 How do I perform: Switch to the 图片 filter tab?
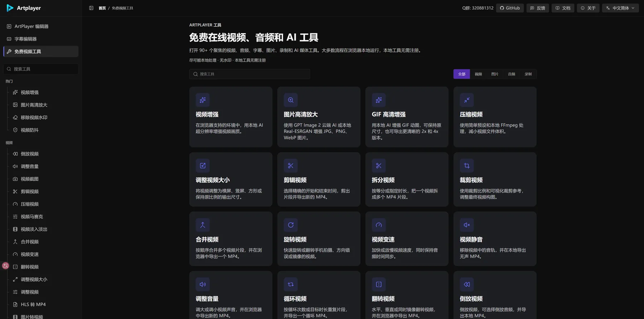(495, 74)
